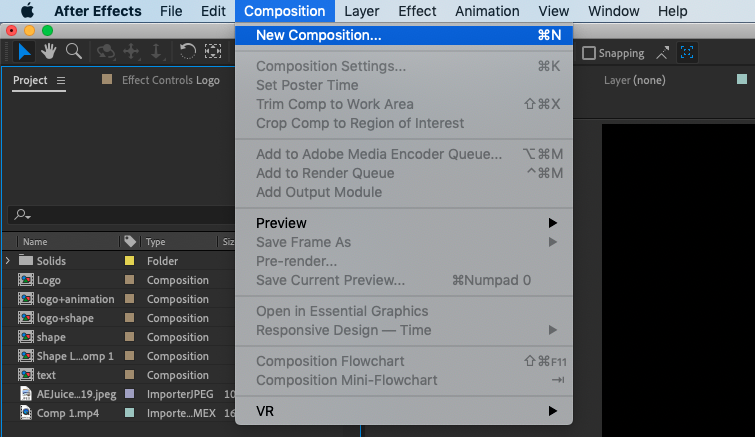
Task: Expand the Solids folder
Action: click(x=8, y=261)
